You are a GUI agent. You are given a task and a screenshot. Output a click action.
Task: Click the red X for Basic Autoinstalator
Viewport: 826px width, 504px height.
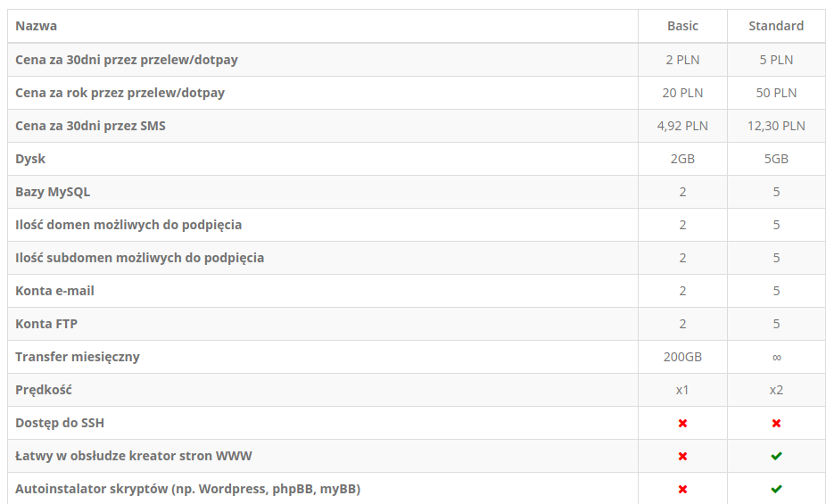pyautogui.click(x=682, y=489)
